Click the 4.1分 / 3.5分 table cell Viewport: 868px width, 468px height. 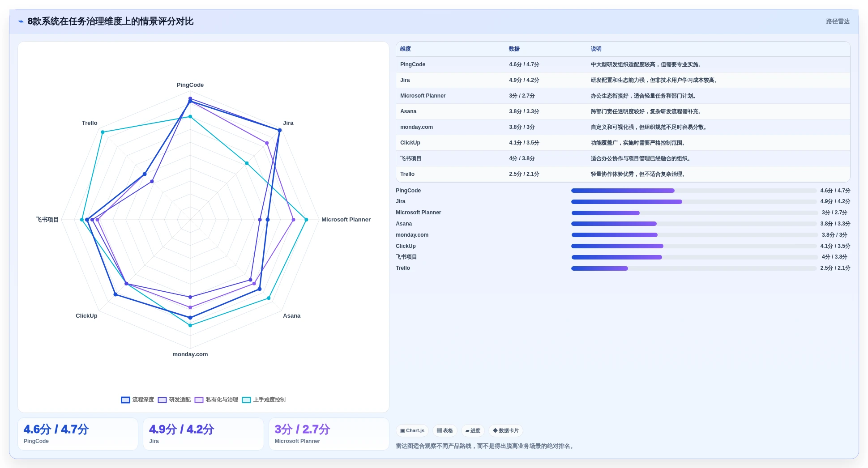coord(524,143)
